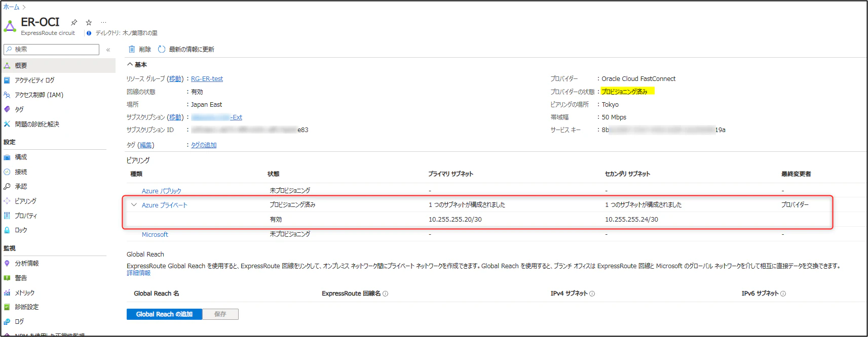Click the 構成 icon
868x337 pixels.
(7, 157)
